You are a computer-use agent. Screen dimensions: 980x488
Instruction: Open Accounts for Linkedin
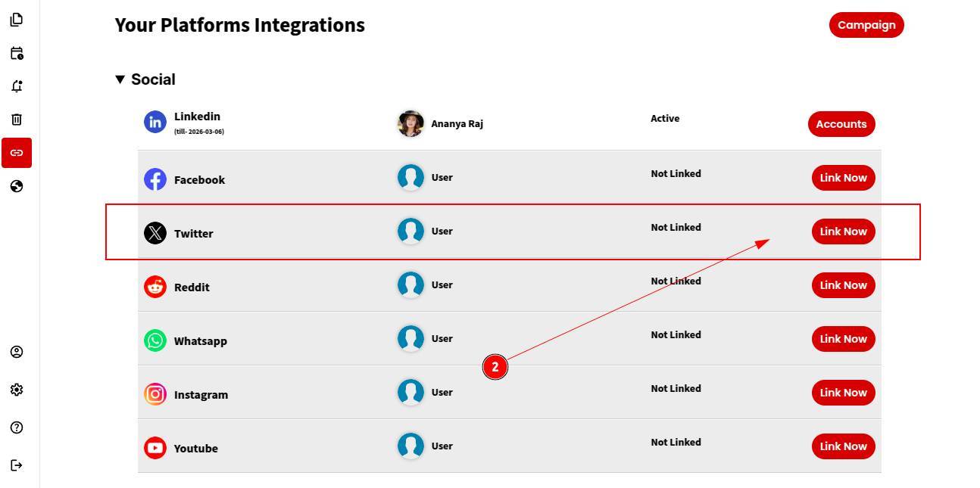[x=841, y=124]
